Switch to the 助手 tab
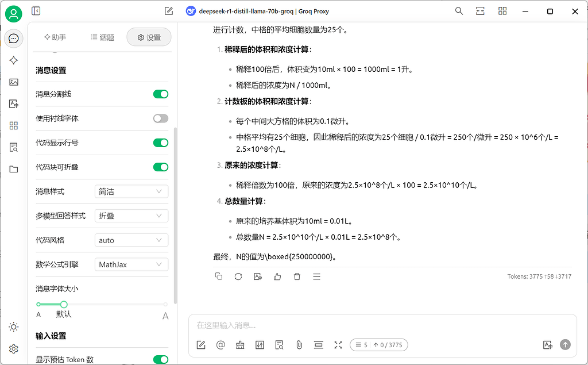The height and width of the screenshot is (365, 588). (55, 37)
